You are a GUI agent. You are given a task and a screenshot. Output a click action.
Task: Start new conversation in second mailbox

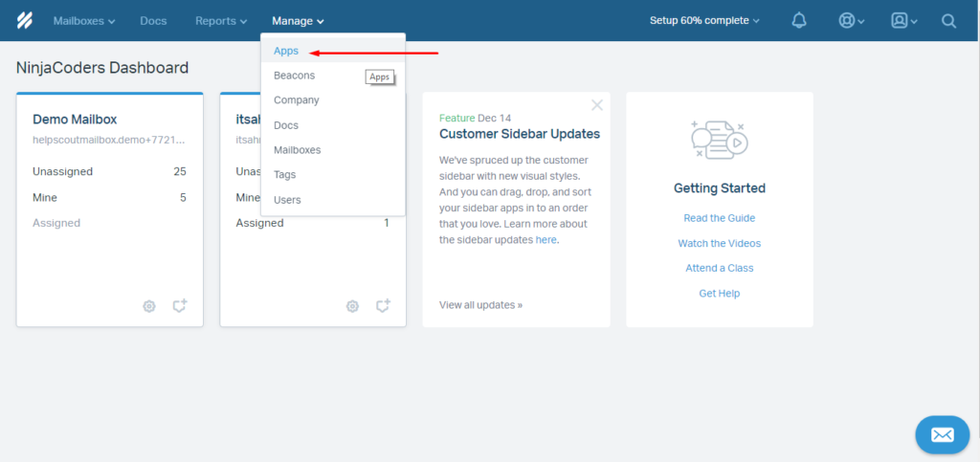tap(383, 306)
